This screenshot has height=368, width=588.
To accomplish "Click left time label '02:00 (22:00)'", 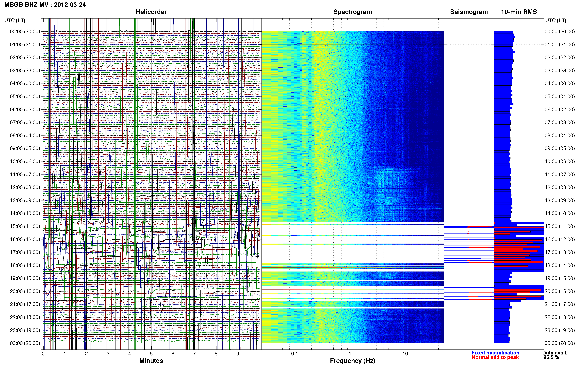I will click(25, 57).
